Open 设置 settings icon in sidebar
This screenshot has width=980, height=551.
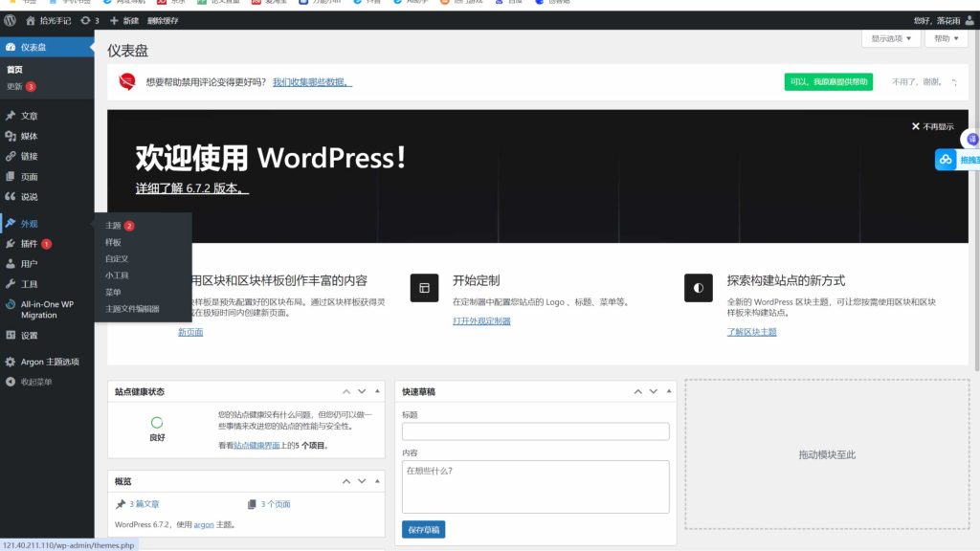(x=11, y=336)
